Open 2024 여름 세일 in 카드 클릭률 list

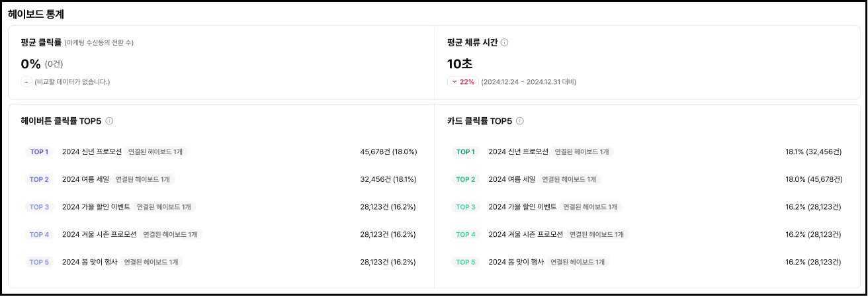pos(511,179)
